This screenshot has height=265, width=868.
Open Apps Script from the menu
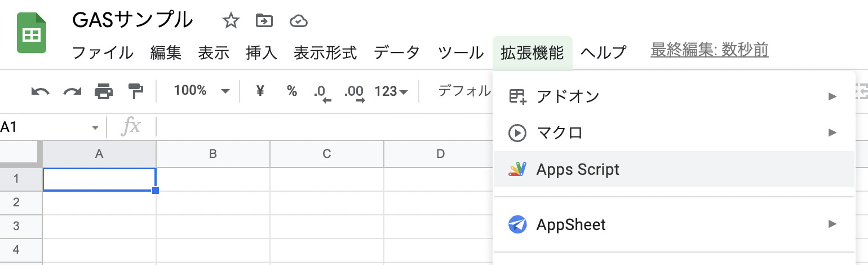(578, 169)
